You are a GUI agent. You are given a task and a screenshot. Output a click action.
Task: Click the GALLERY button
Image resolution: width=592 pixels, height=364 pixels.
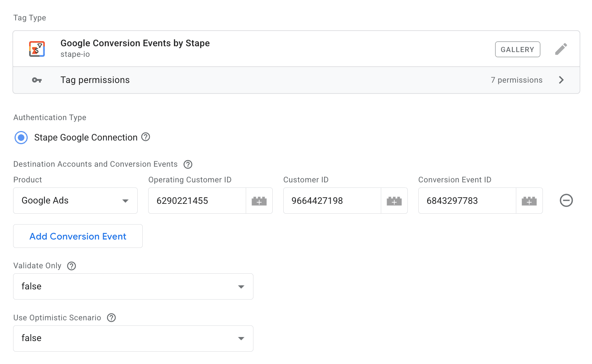(517, 50)
